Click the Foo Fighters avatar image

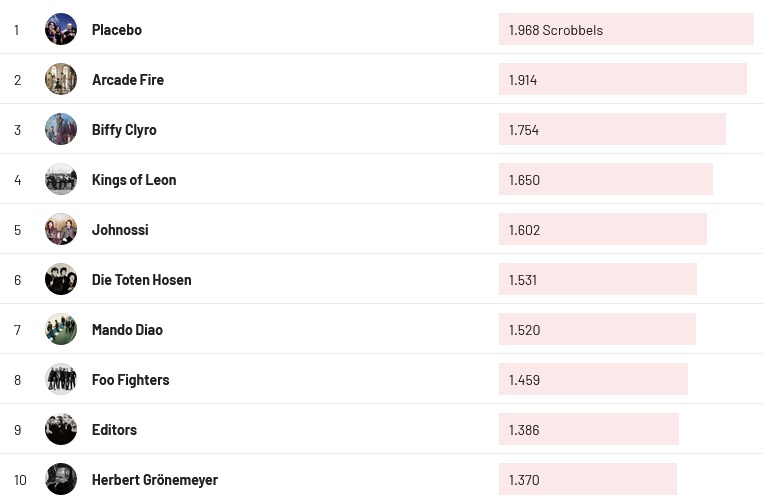click(x=61, y=379)
